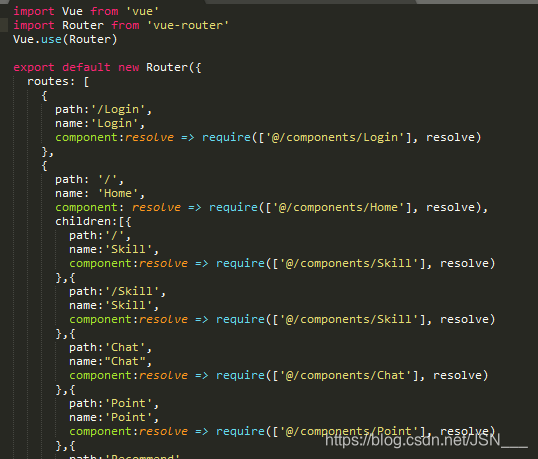Click the "routes: [" line

click(x=58, y=81)
